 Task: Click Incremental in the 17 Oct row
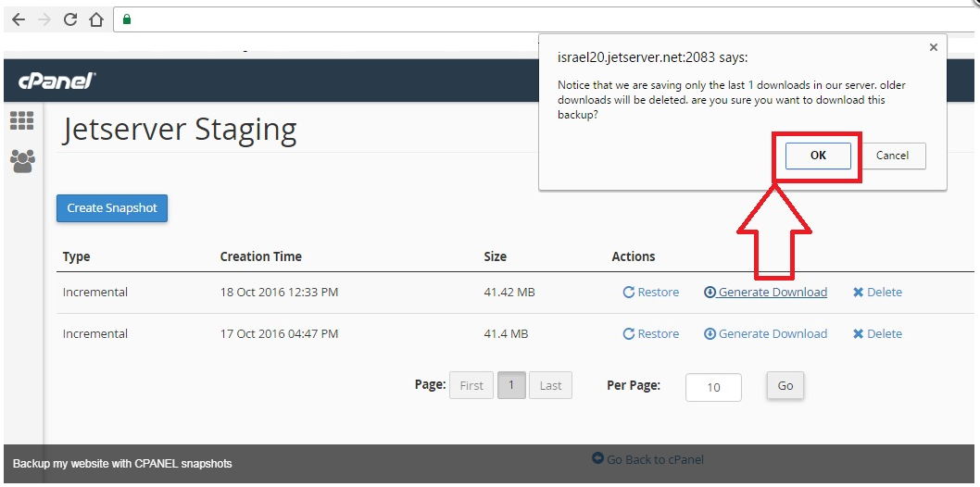[95, 334]
